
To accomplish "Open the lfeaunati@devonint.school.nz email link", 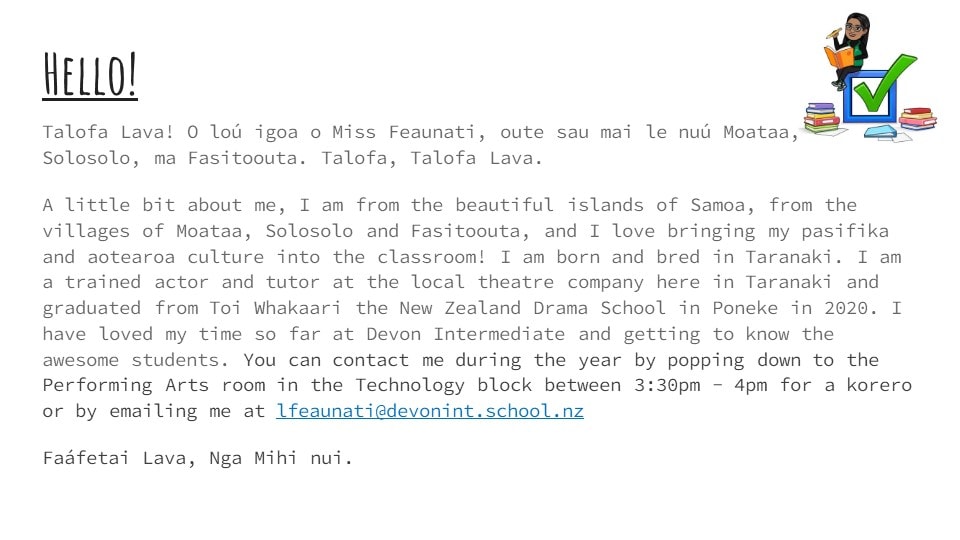I will point(430,411).
